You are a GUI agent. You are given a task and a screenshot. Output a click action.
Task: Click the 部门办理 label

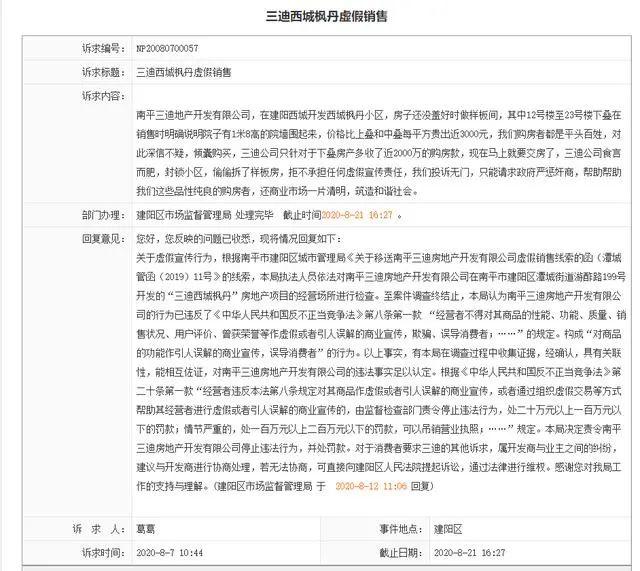[x=103, y=215]
